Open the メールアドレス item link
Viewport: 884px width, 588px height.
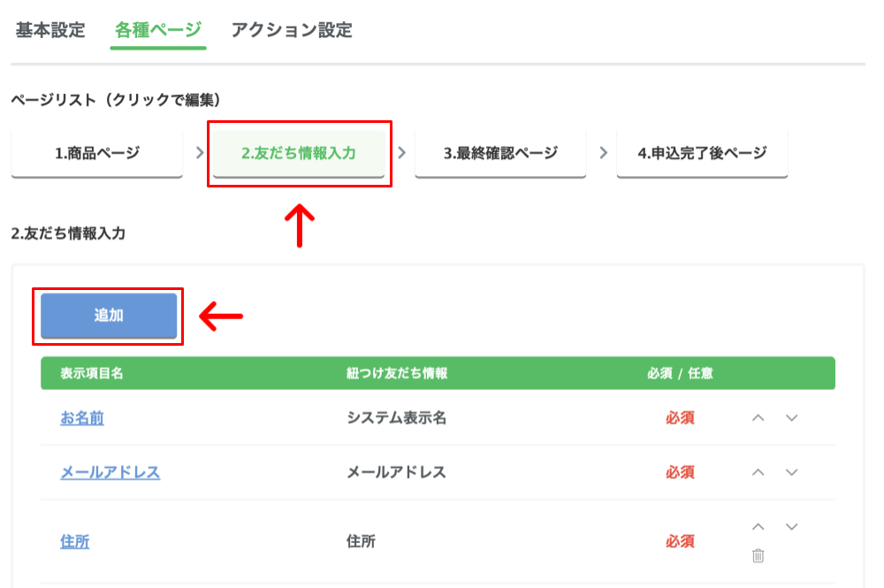[x=110, y=472]
